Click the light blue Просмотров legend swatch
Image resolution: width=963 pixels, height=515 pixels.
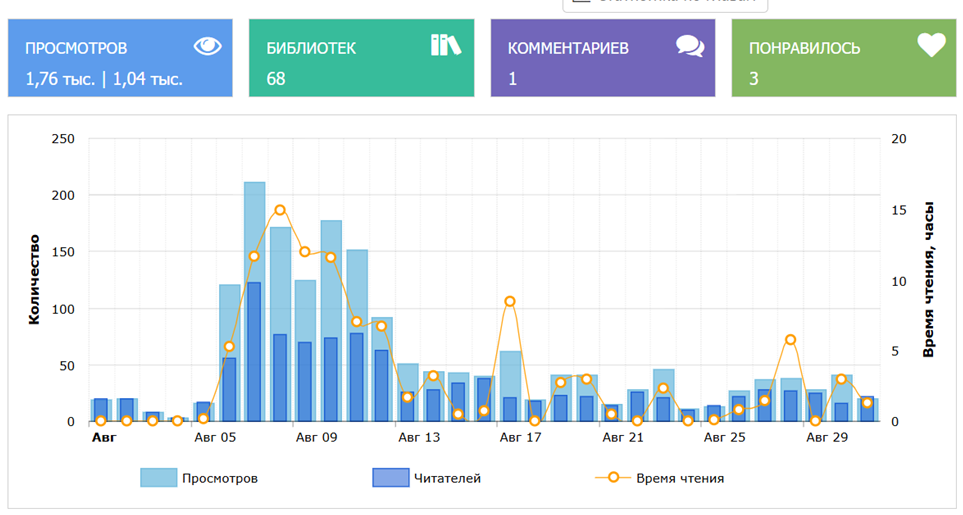(x=158, y=478)
